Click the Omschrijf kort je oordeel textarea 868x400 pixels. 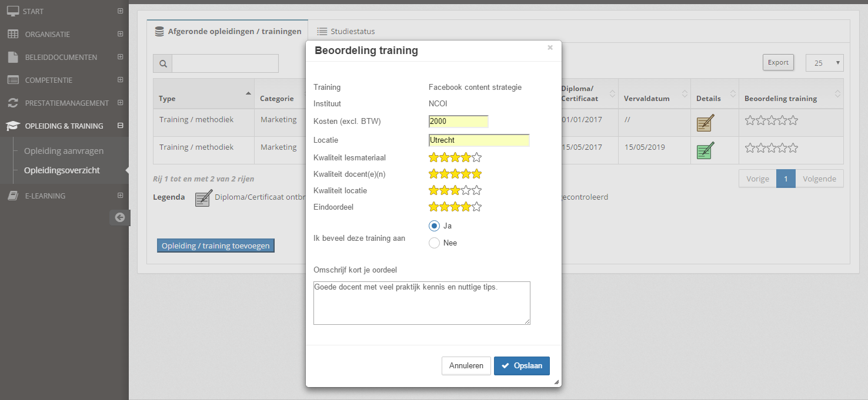pos(422,302)
